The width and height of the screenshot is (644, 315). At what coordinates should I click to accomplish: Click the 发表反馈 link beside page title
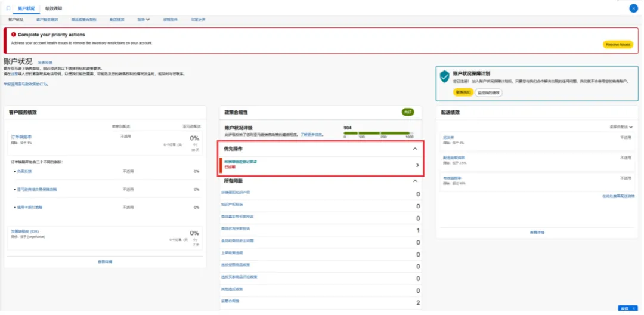[45, 63]
